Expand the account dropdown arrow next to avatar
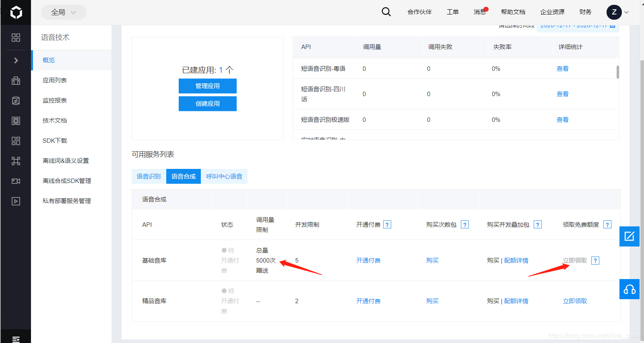The image size is (644, 343). pos(626,12)
